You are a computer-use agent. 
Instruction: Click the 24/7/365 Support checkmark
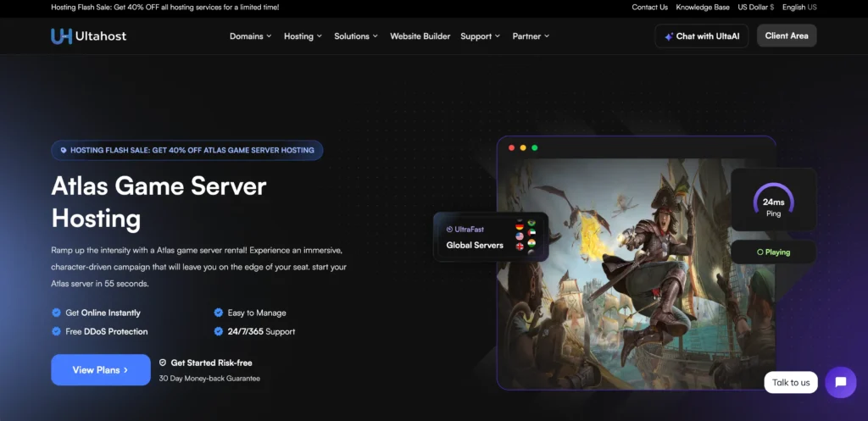coord(219,331)
